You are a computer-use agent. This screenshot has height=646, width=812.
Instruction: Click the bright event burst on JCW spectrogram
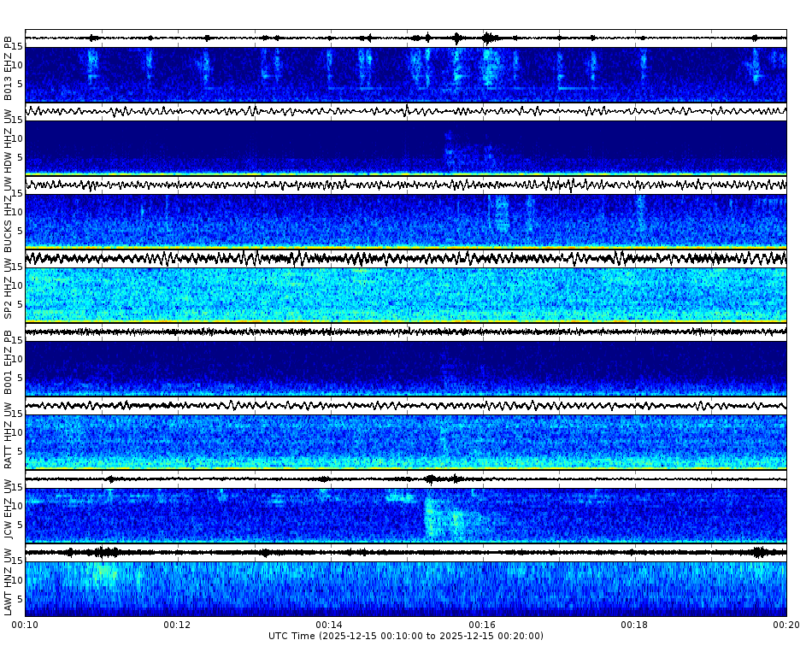(x=436, y=513)
